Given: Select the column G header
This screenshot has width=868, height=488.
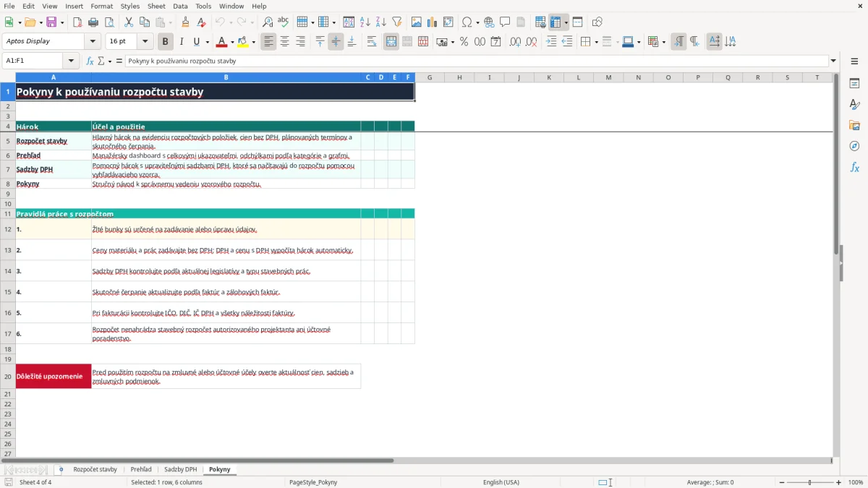Looking at the screenshot, I should pos(430,77).
